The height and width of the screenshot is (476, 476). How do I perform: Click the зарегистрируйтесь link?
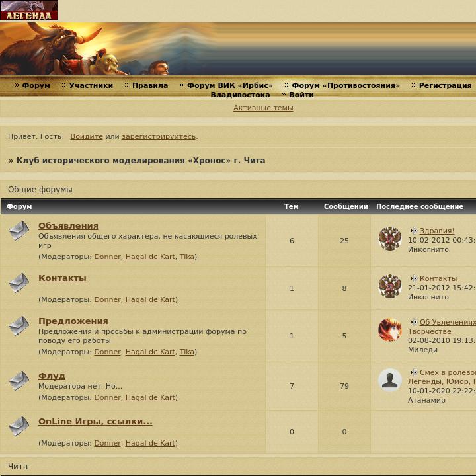159,136
